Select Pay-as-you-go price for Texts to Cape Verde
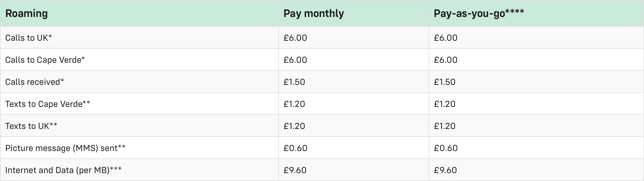This screenshot has height=181, width=644. 445,104
